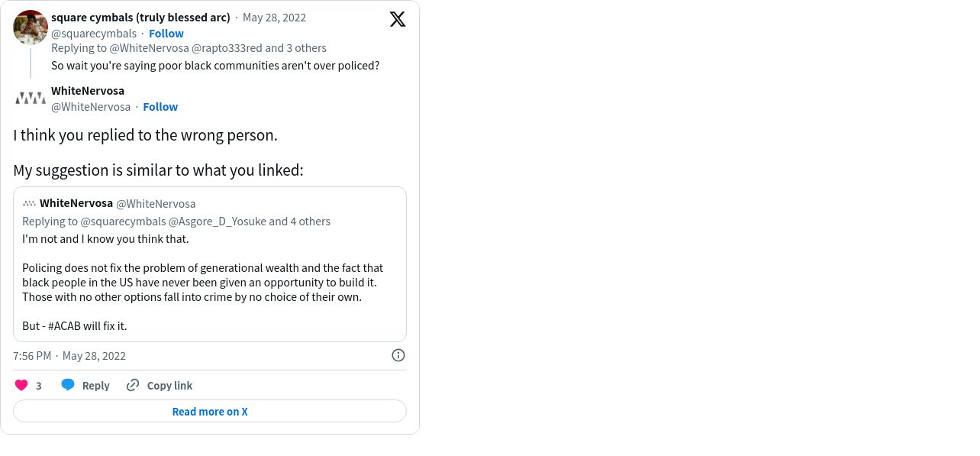Click small WhiteNervosa avatar in quoted tweet

pos(29,203)
